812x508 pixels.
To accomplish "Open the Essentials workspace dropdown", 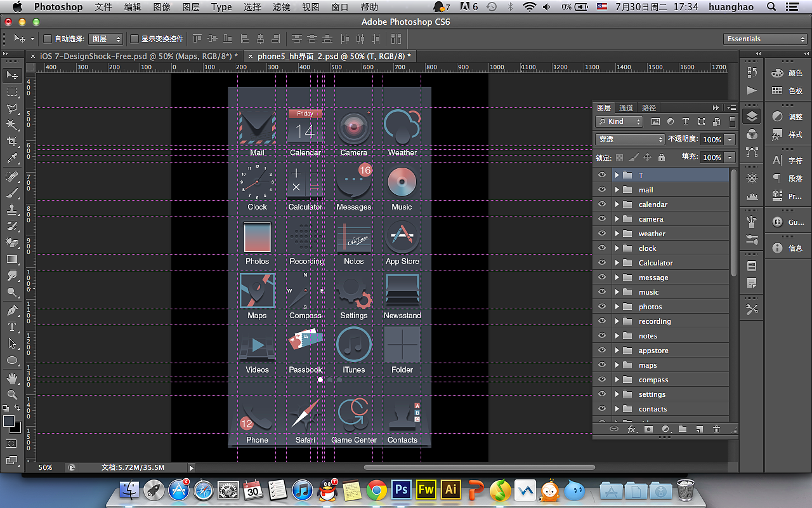I will tap(765, 39).
